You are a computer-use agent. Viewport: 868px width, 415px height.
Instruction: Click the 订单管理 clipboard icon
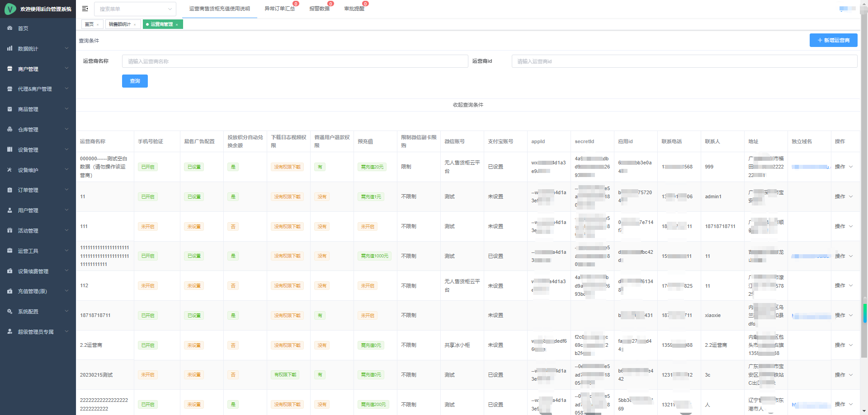click(x=10, y=190)
